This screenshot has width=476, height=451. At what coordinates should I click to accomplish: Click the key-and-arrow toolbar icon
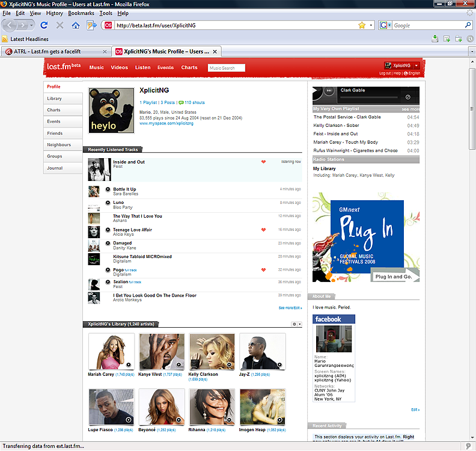(x=92, y=25)
